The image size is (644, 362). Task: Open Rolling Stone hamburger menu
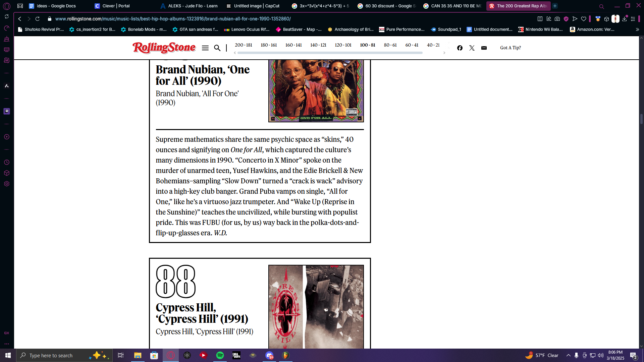pyautogui.click(x=205, y=48)
